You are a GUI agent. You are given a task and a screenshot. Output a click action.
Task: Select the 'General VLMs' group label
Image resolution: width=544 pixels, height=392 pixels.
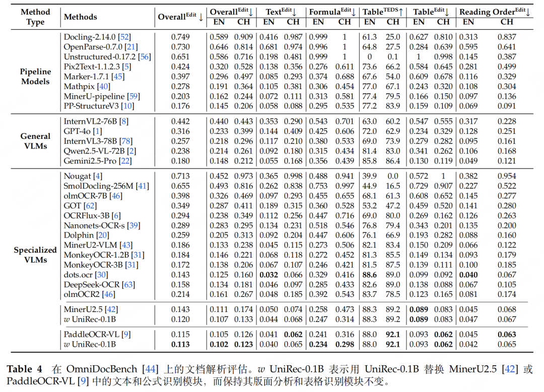pos(35,141)
